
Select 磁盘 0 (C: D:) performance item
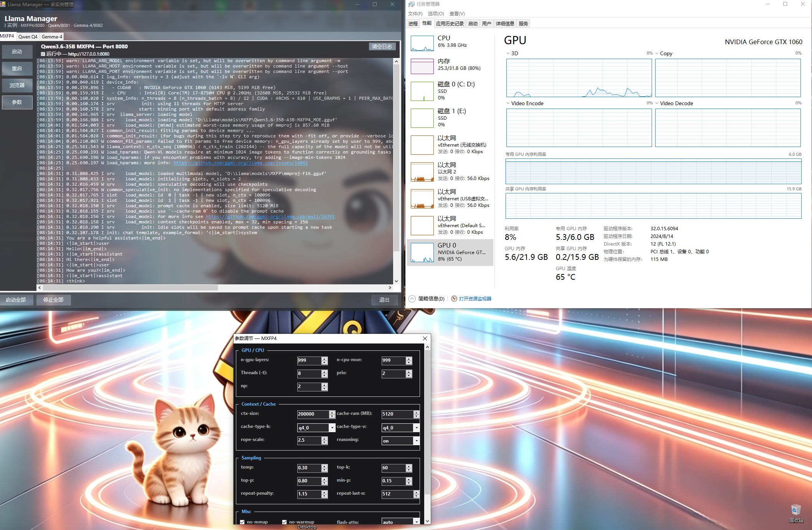(x=450, y=91)
